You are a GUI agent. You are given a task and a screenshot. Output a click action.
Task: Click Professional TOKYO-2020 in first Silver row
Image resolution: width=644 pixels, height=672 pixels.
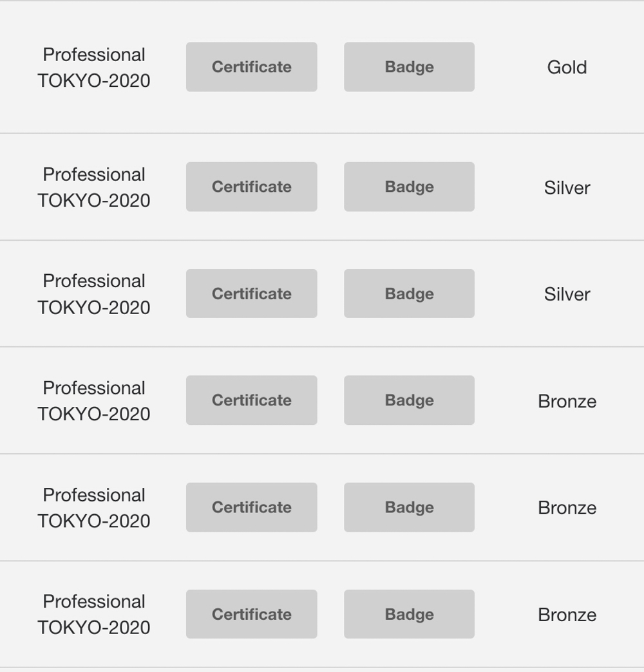[94, 187]
